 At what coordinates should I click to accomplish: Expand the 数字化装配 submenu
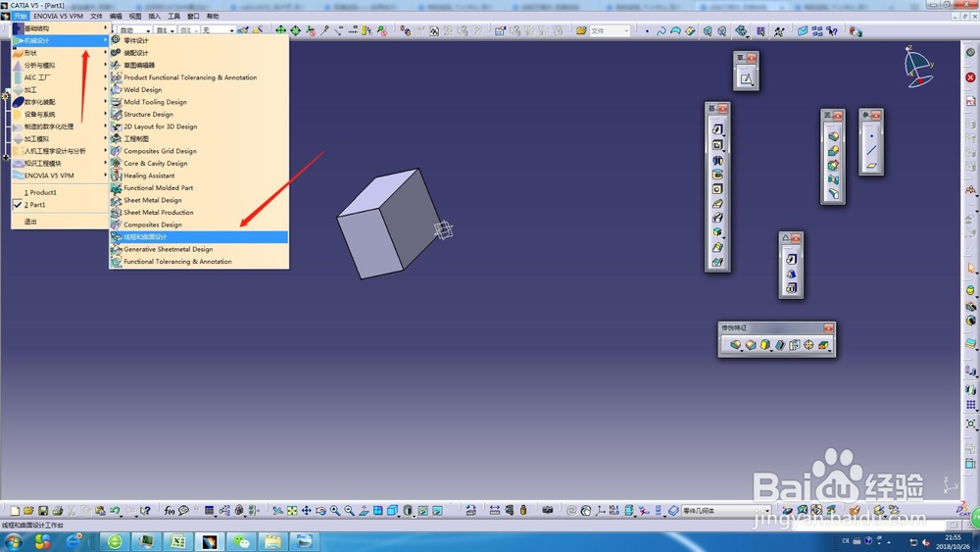pos(60,102)
